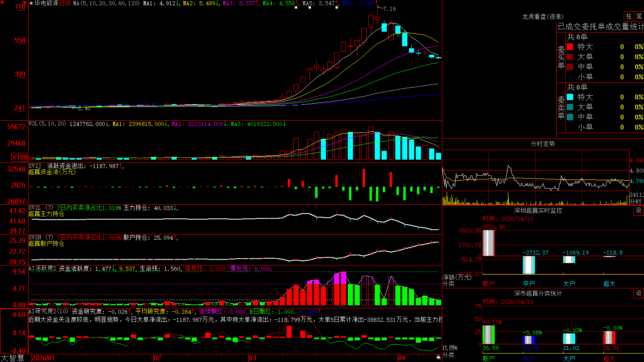644x362 pixels.
Task: Click the 大户 net-amount bar labelled -1069.19
Action: (x=569, y=259)
